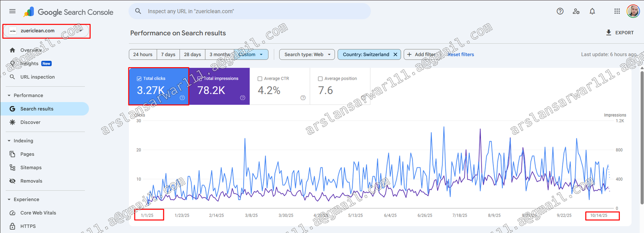Click the Inspect any URL search field
The height and width of the screenshot is (233, 644).
(x=250, y=11)
